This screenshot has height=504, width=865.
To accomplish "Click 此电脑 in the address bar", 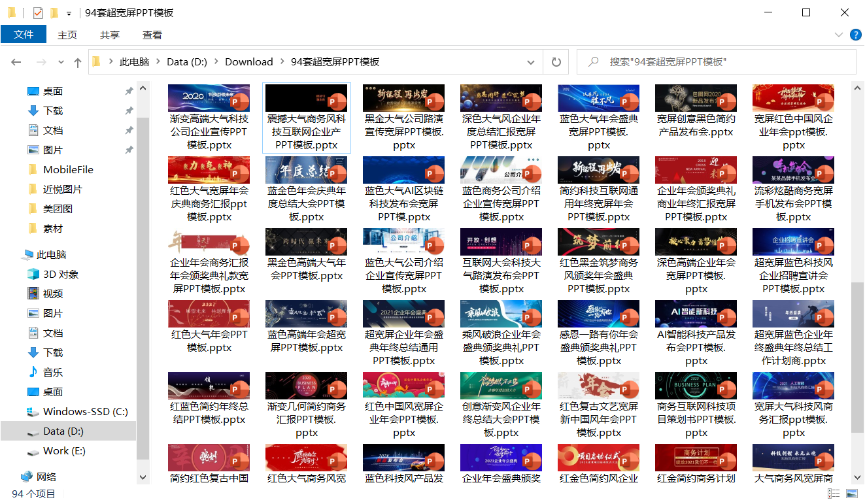I will pyautogui.click(x=134, y=62).
